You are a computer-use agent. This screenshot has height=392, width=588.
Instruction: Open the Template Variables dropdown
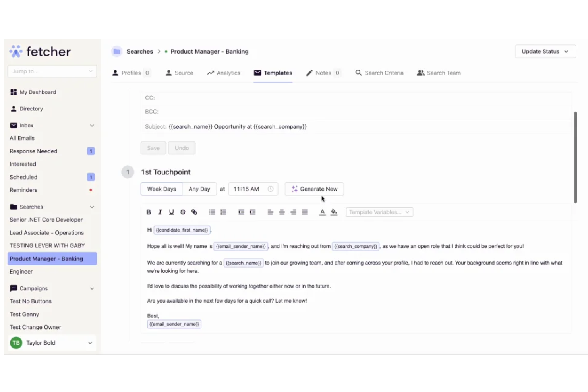tap(379, 212)
